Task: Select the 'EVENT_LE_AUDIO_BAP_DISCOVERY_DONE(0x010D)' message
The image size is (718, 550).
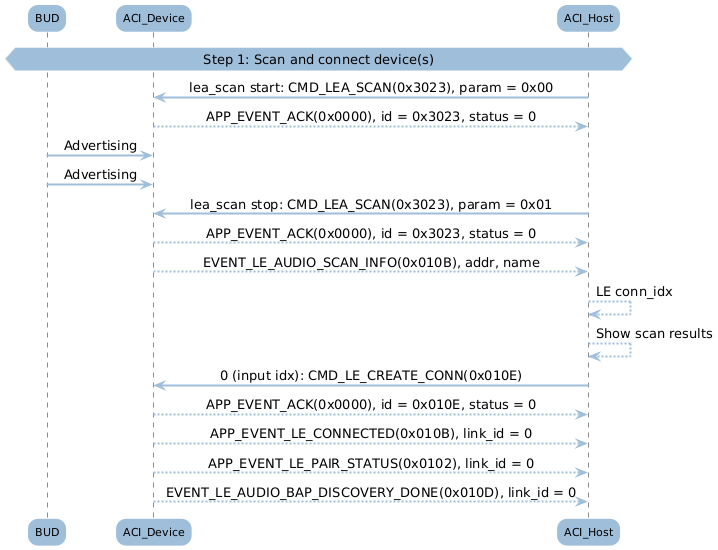Action: 371,492
